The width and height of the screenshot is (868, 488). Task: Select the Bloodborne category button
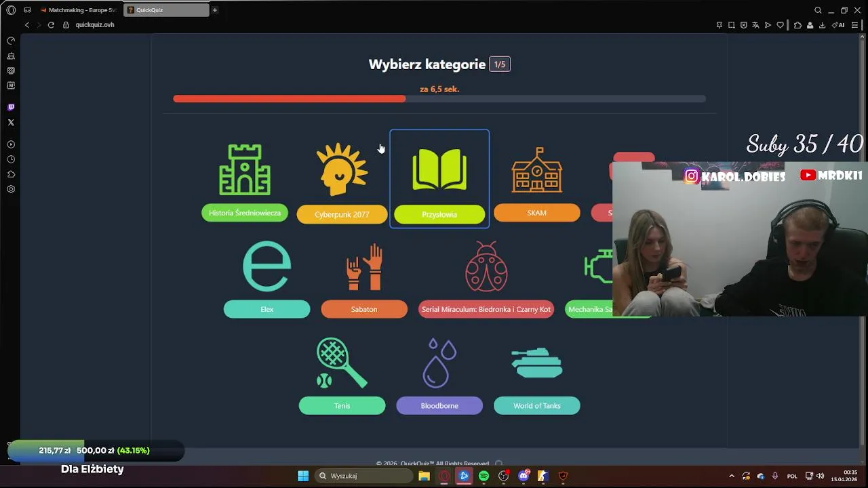pyautogui.click(x=439, y=405)
